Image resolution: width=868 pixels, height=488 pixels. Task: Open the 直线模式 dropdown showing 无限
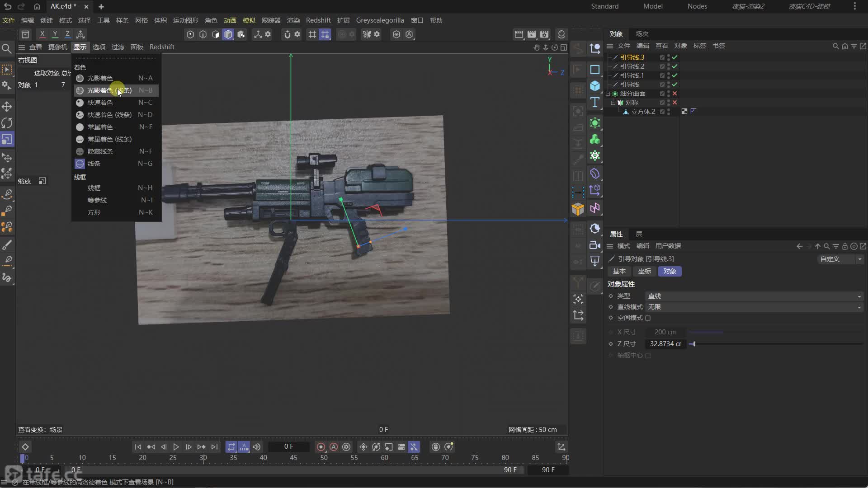(753, 307)
